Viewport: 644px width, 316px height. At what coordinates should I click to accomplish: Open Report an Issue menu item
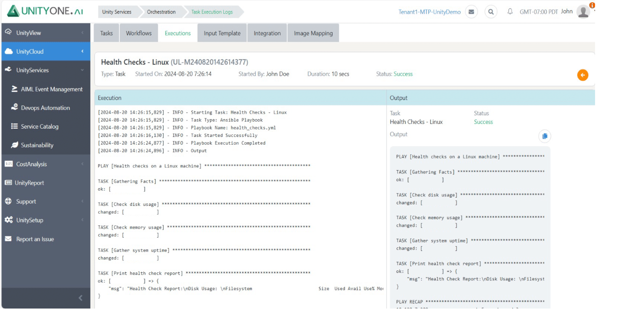click(x=35, y=239)
